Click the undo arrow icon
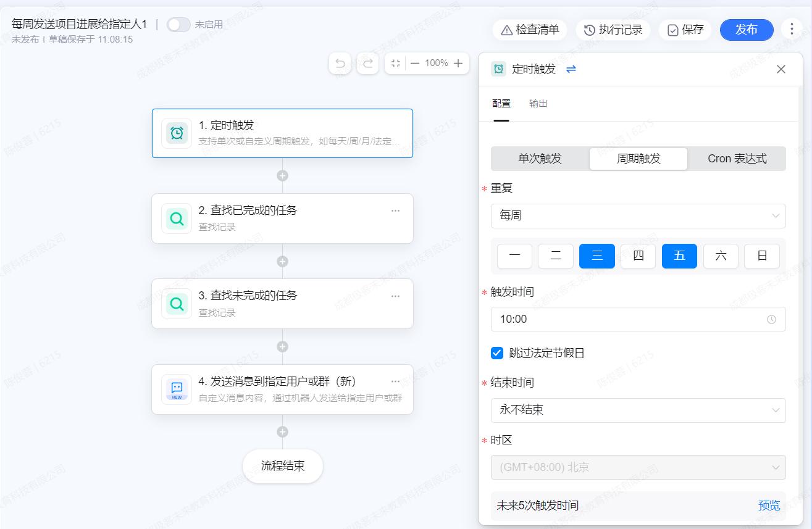812x529 pixels. pos(340,63)
